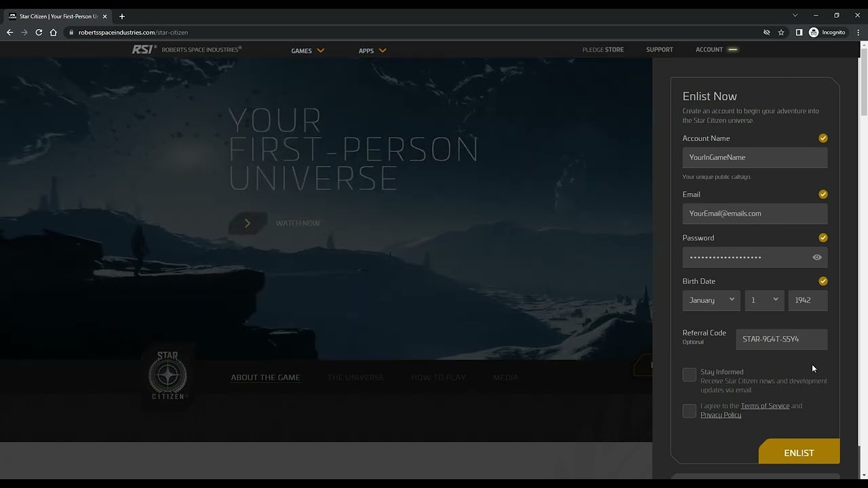Open the birth day dropdown
Image resolution: width=868 pixels, height=488 pixels.
764,300
